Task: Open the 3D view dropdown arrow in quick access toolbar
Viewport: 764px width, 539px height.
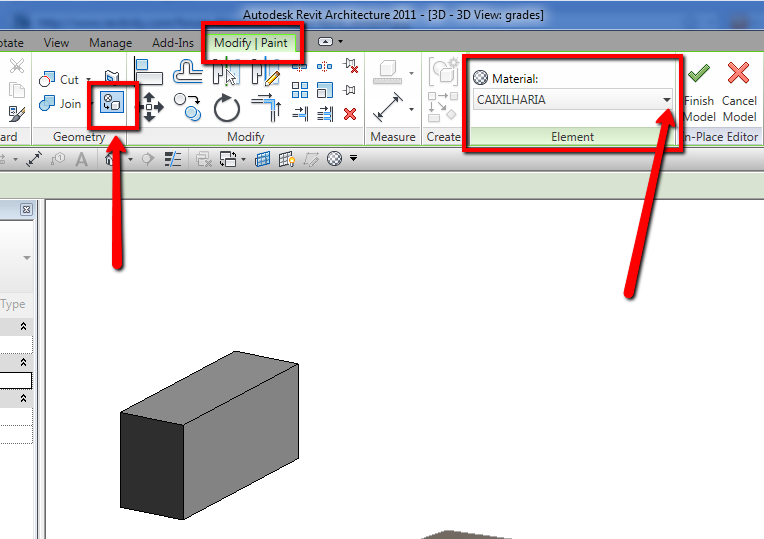Action: point(131,159)
